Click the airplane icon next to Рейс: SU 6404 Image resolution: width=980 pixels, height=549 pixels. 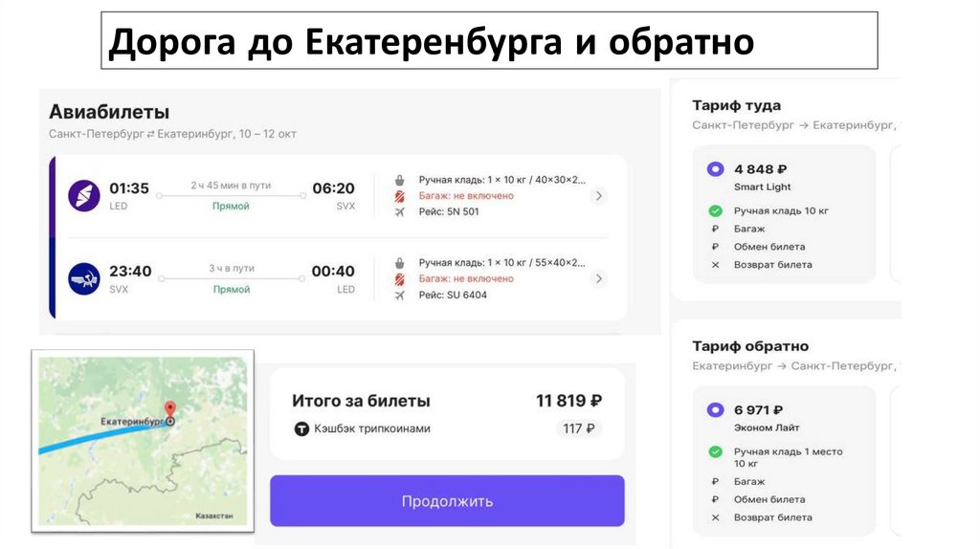(x=399, y=295)
